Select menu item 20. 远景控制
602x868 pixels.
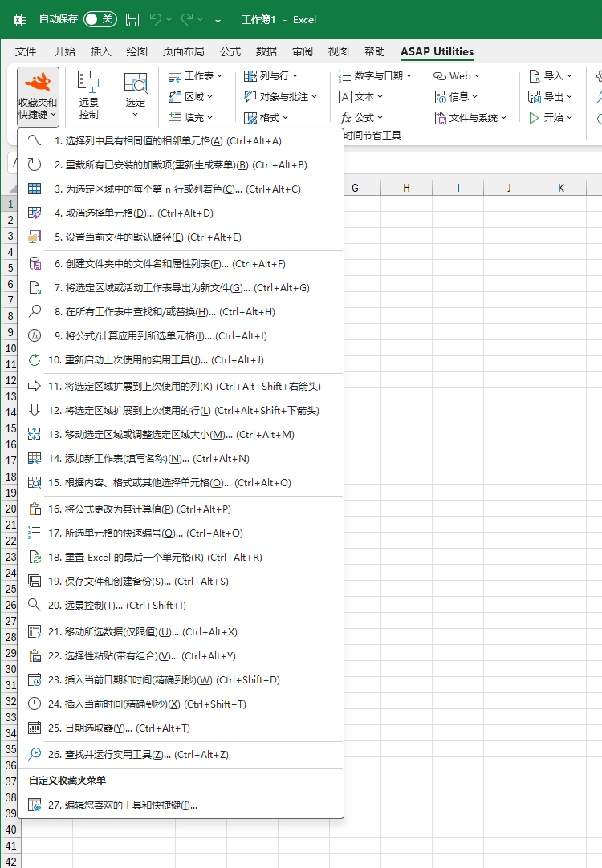(181, 605)
